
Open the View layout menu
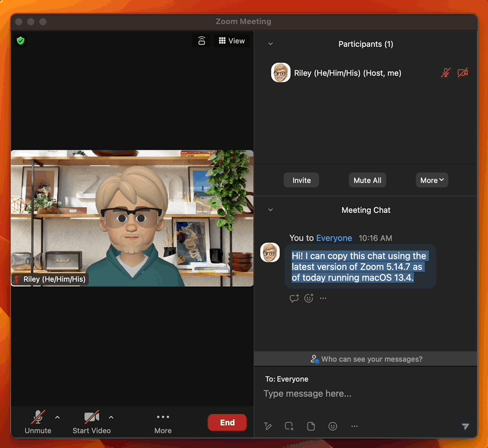(232, 41)
